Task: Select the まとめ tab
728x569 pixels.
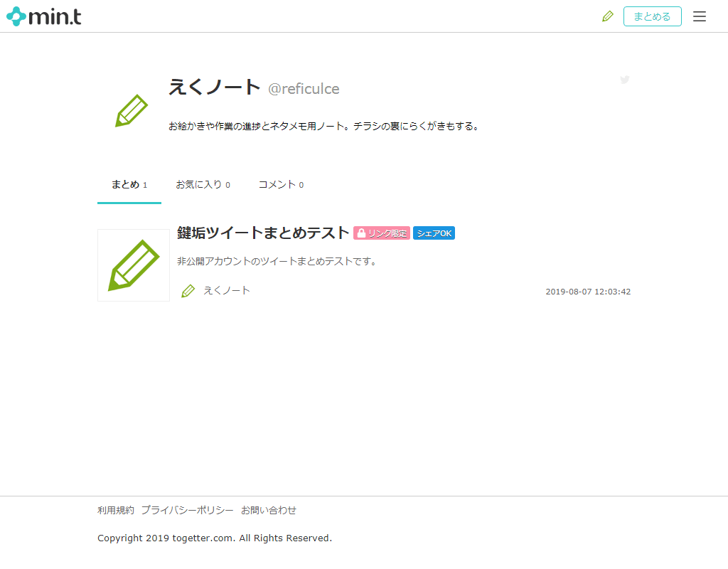Action: click(129, 184)
